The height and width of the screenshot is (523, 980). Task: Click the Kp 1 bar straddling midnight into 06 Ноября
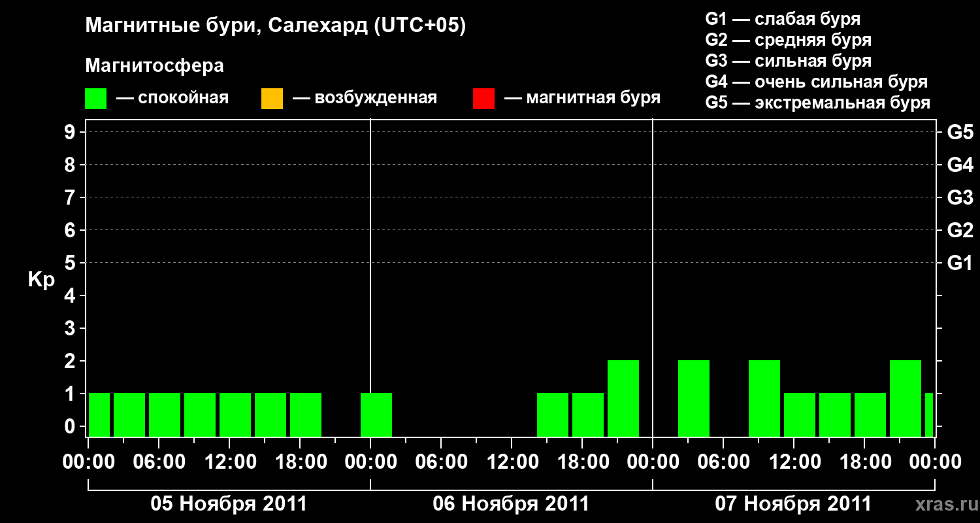[x=376, y=414]
